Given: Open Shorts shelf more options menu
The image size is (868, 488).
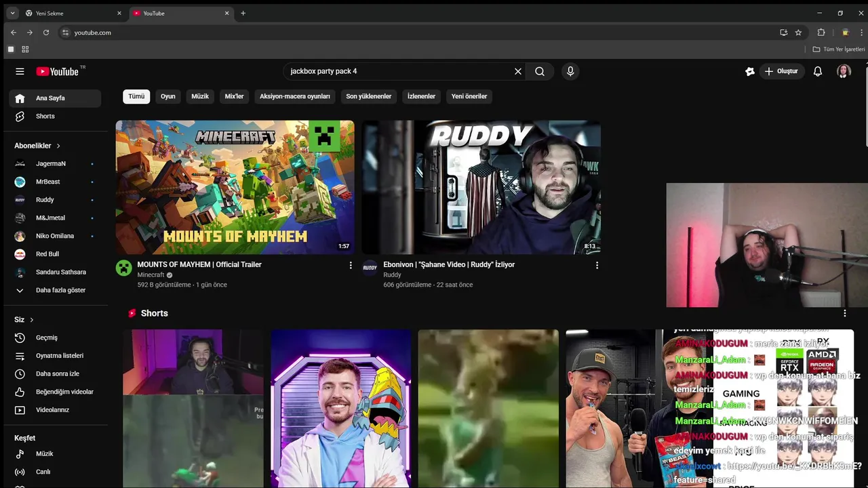Looking at the screenshot, I should point(844,313).
